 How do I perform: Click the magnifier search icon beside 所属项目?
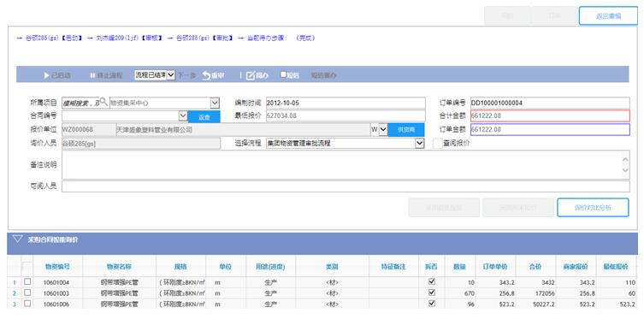click(x=103, y=101)
